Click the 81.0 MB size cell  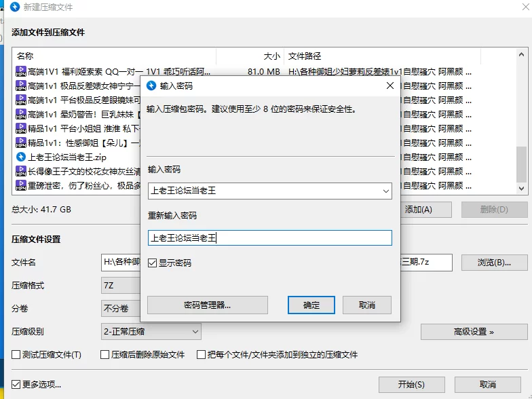(263, 72)
